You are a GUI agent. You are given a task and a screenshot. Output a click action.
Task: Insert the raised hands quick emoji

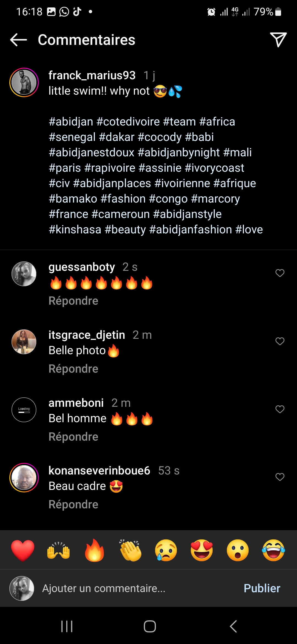(x=59, y=550)
